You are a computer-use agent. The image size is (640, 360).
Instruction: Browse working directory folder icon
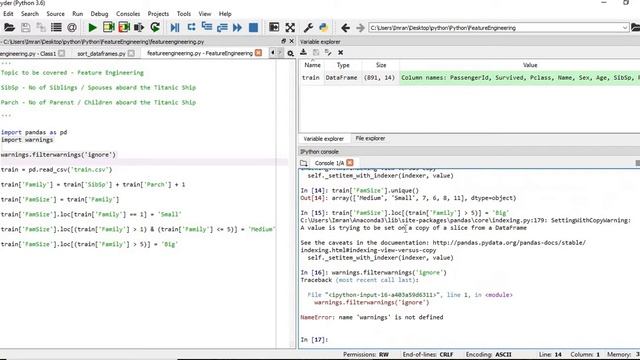[x=635, y=28]
